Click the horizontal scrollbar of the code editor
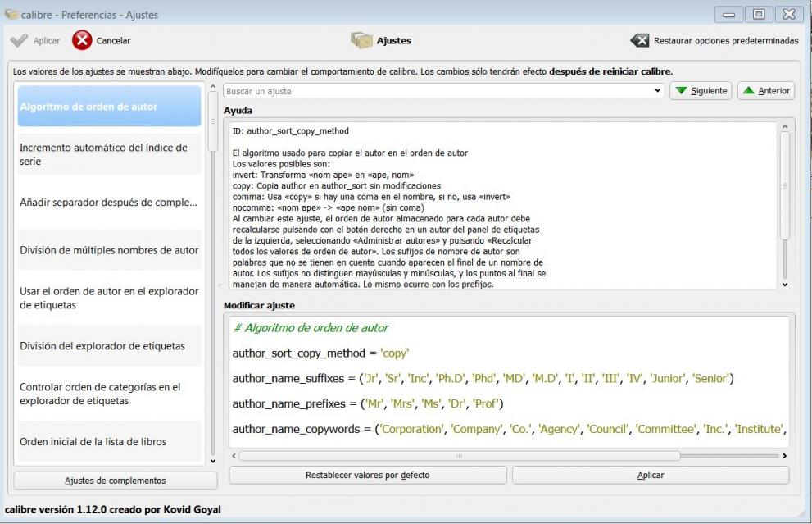 click(459, 456)
